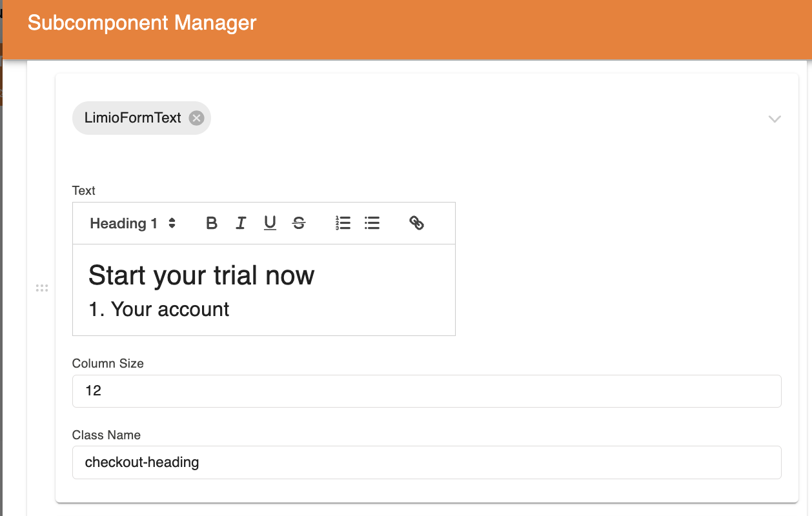Open the Heading 1 style selector
Screen dimensions: 812x516
pos(129,223)
